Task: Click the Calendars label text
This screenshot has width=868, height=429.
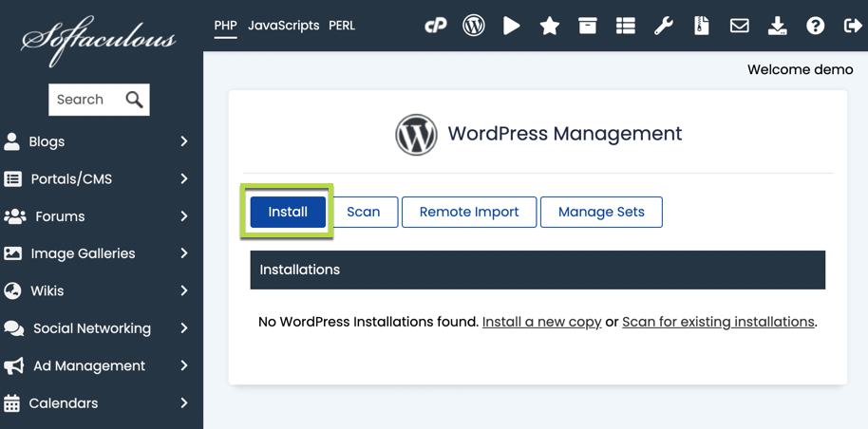Action: pyautogui.click(x=63, y=403)
